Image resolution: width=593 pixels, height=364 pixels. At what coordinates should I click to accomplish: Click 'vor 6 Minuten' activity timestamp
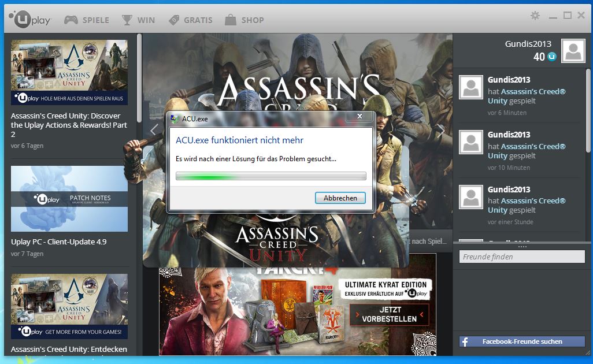(x=507, y=113)
